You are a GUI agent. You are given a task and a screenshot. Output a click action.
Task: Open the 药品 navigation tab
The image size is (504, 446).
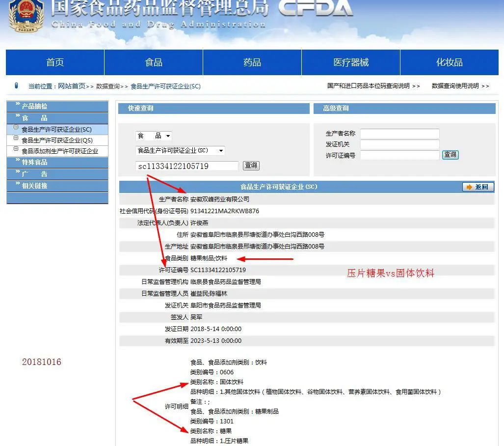click(x=252, y=62)
